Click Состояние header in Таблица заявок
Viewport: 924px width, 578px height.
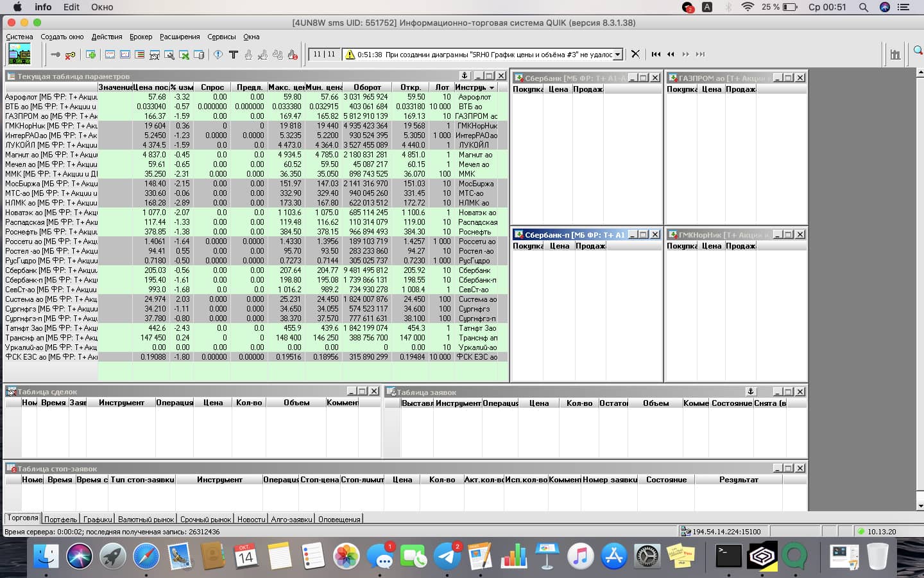tap(732, 403)
